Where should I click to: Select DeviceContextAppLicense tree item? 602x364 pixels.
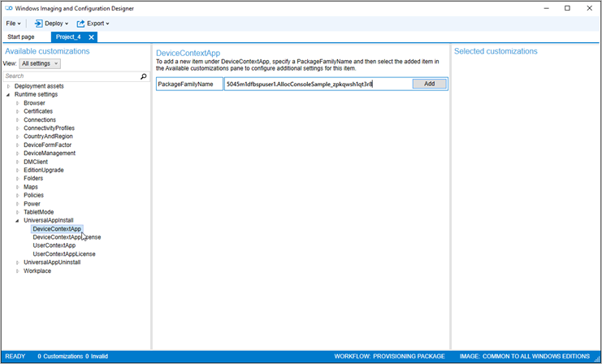[x=67, y=237]
